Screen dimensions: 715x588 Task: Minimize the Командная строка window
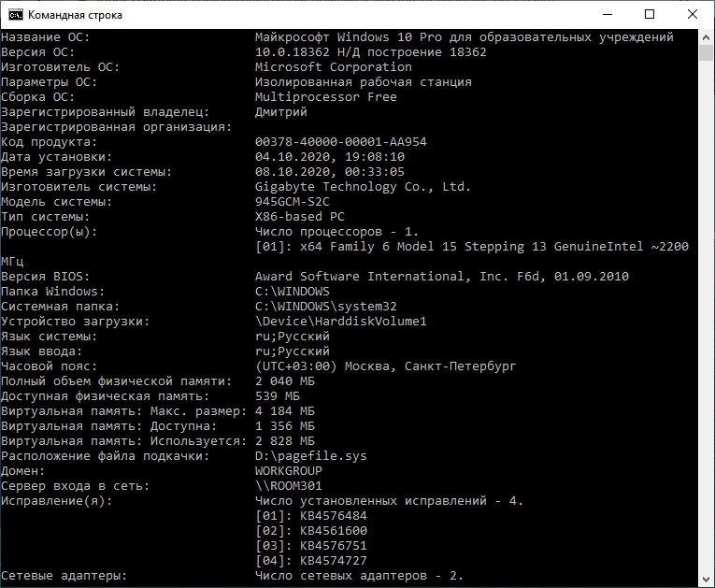click(608, 15)
